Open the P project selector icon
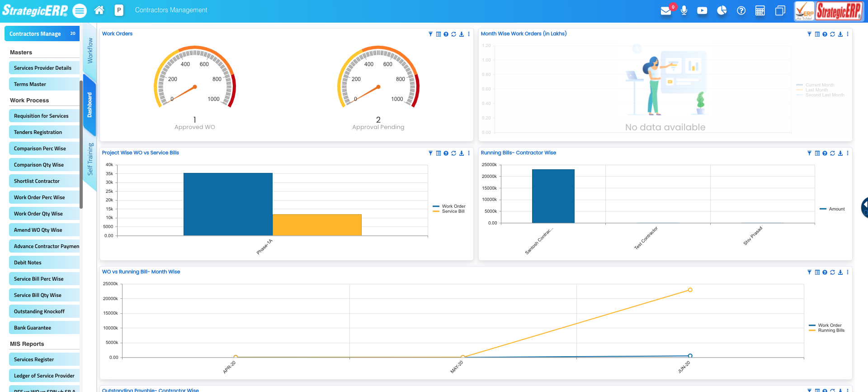 (x=119, y=10)
